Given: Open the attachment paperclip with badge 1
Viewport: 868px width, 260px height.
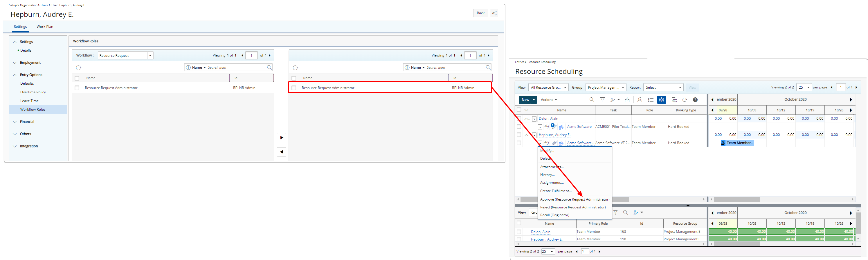Looking at the screenshot, I should [x=554, y=126].
